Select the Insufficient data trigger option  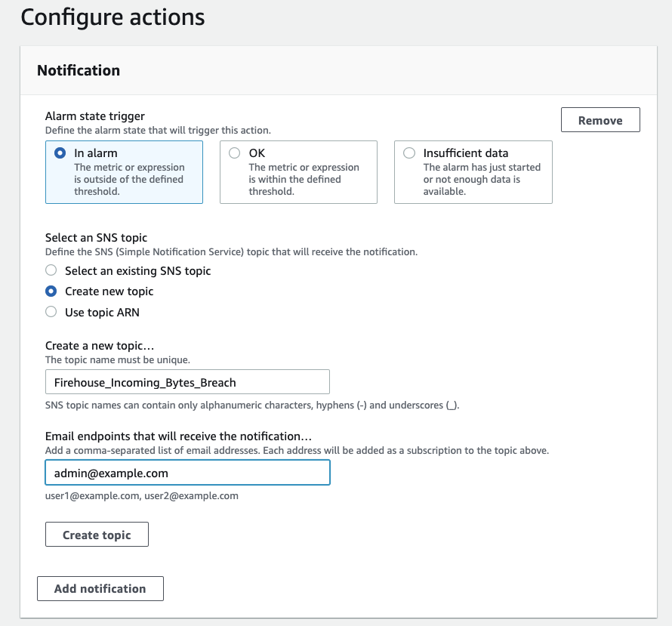coord(409,153)
